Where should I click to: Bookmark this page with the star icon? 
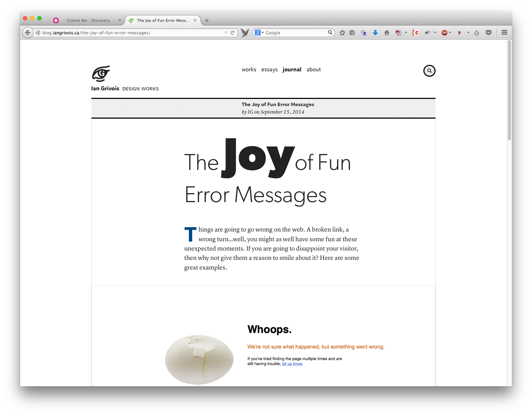pyautogui.click(x=342, y=33)
